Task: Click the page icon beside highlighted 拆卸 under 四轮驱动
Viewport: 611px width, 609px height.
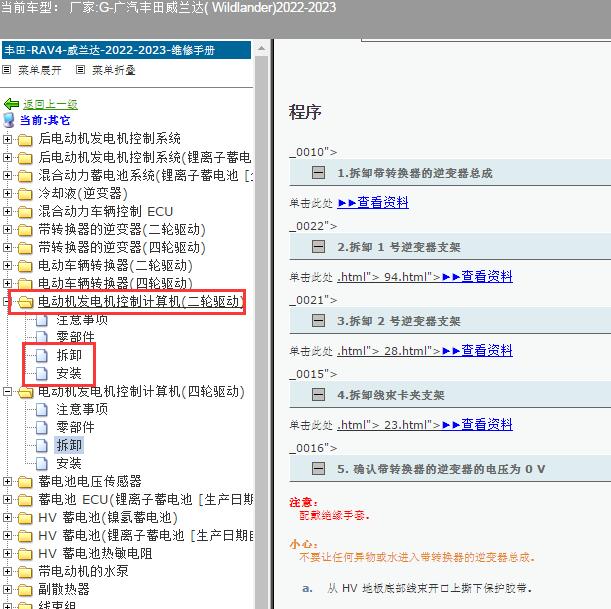Action: pos(42,445)
